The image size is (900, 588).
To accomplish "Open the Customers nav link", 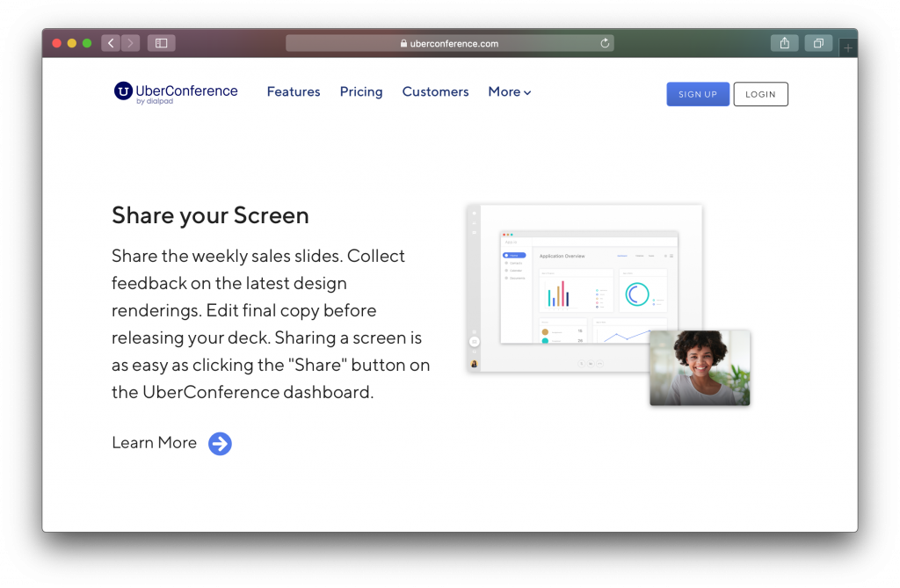I will coord(436,92).
